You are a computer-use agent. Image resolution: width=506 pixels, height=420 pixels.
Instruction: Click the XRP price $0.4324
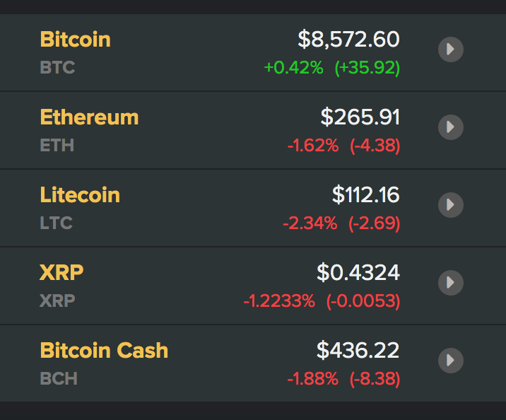[358, 272]
